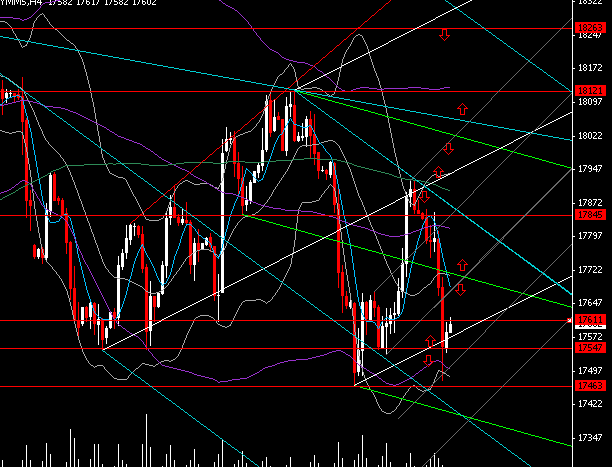Click the 17722 value on price axis
The width and height of the screenshot is (612, 467).
[590, 270]
